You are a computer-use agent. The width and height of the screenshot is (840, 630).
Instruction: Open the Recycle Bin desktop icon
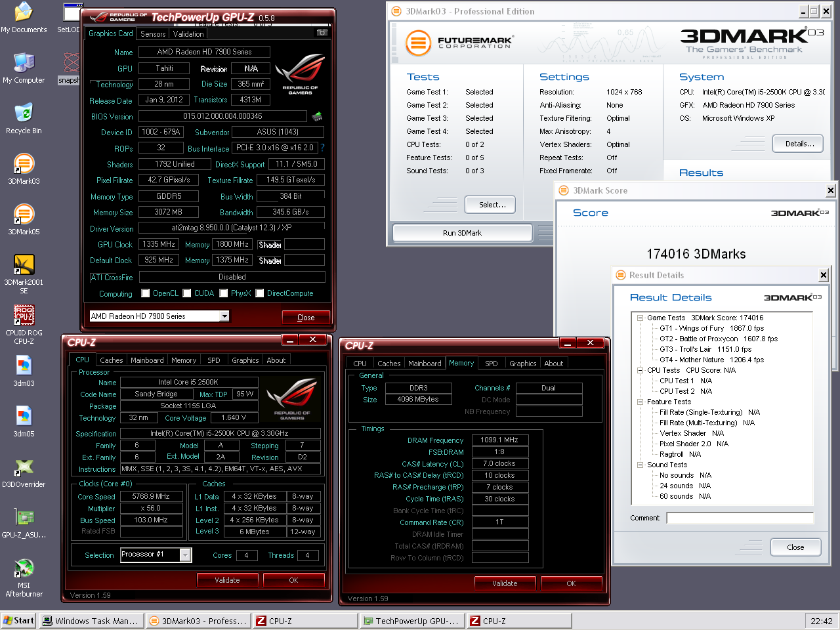pos(24,119)
